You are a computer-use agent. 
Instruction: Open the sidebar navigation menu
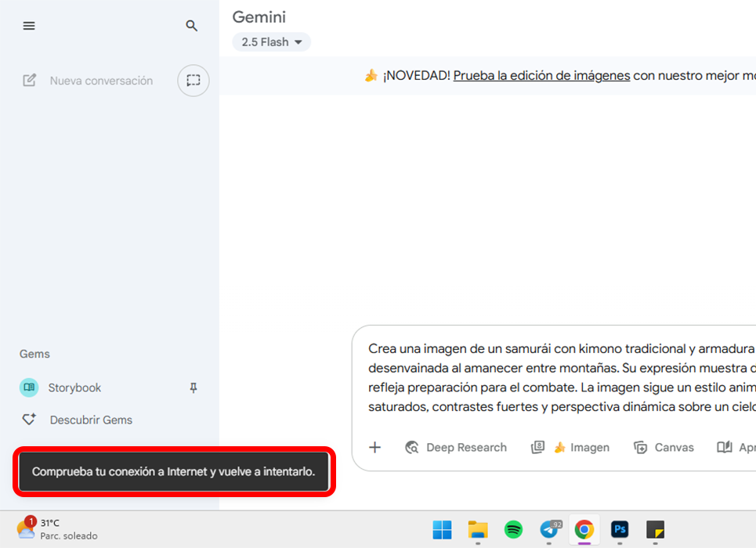pyautogui.click(x=29, y=26)
